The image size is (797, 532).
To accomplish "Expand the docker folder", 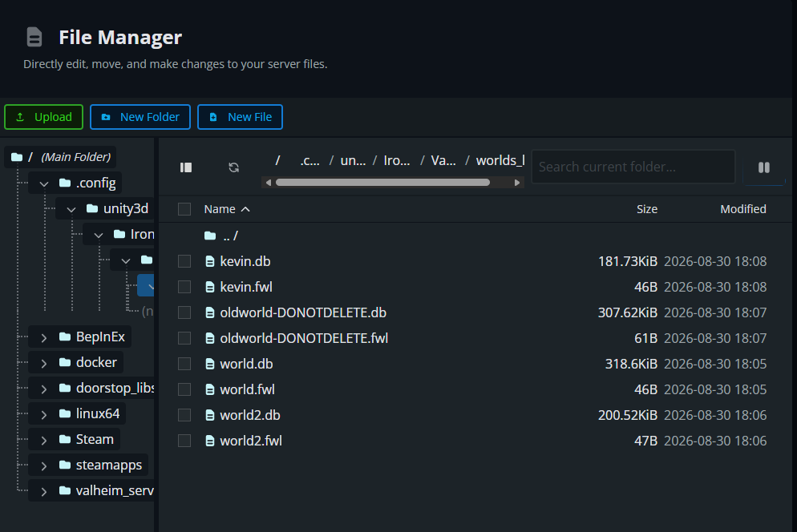I will (x=44, y=363).
